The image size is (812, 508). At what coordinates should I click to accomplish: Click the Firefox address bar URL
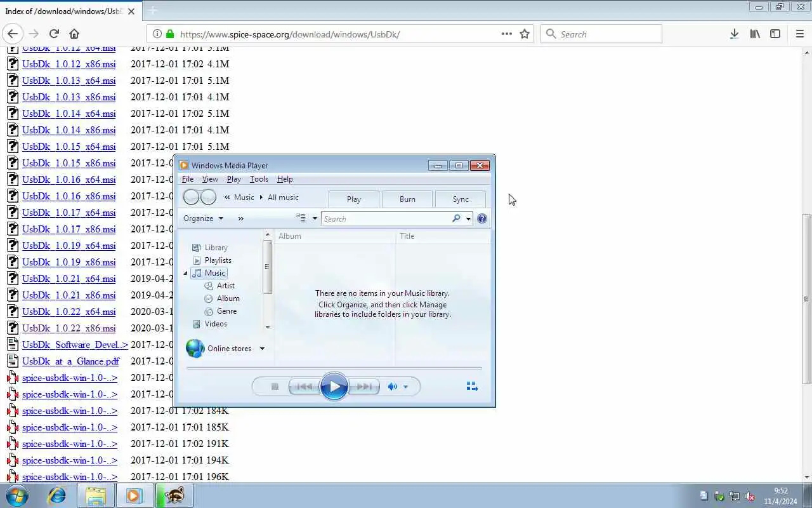click(290, 34)
